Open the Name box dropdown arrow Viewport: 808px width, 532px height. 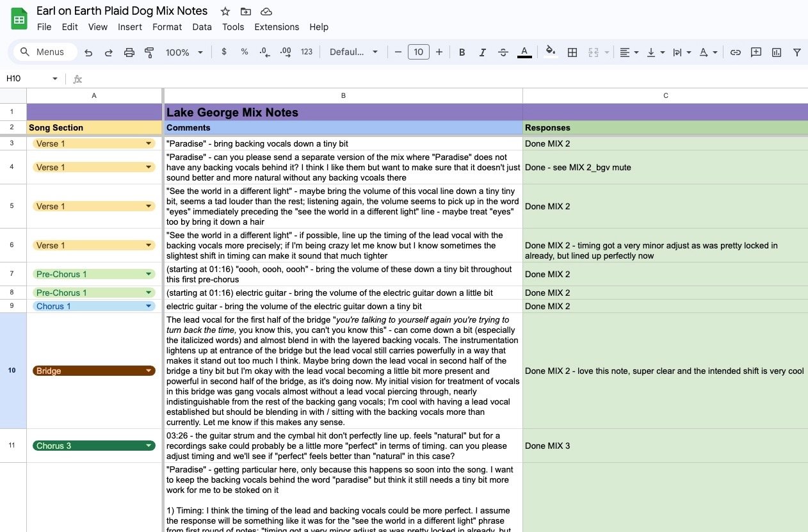(55, 79)
